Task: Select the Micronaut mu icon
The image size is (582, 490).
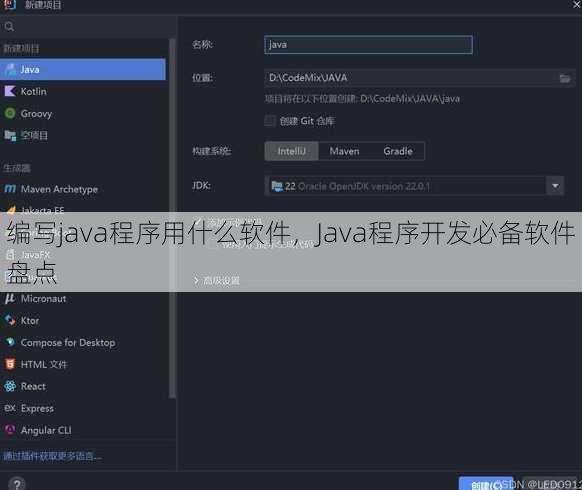Action: pos(10,299)
